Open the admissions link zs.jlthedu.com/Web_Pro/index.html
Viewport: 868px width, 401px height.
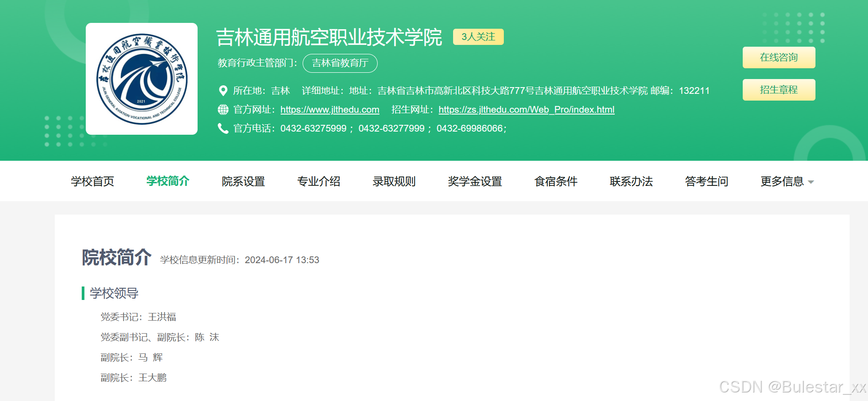(526, 110)
